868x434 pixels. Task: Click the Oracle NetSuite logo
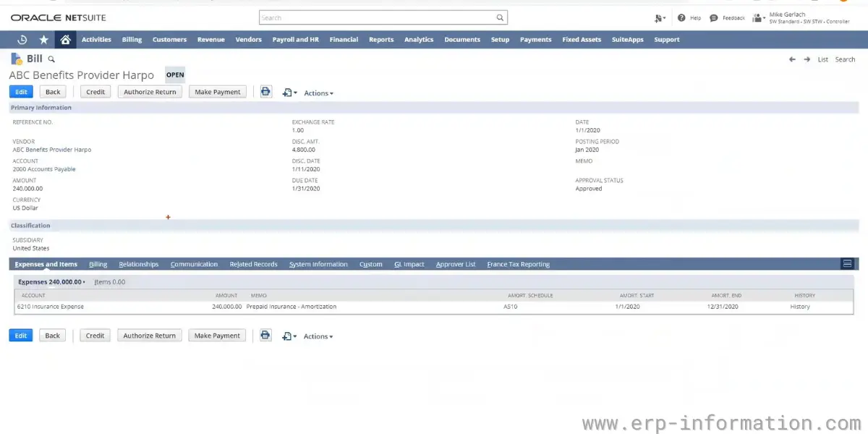58,17
